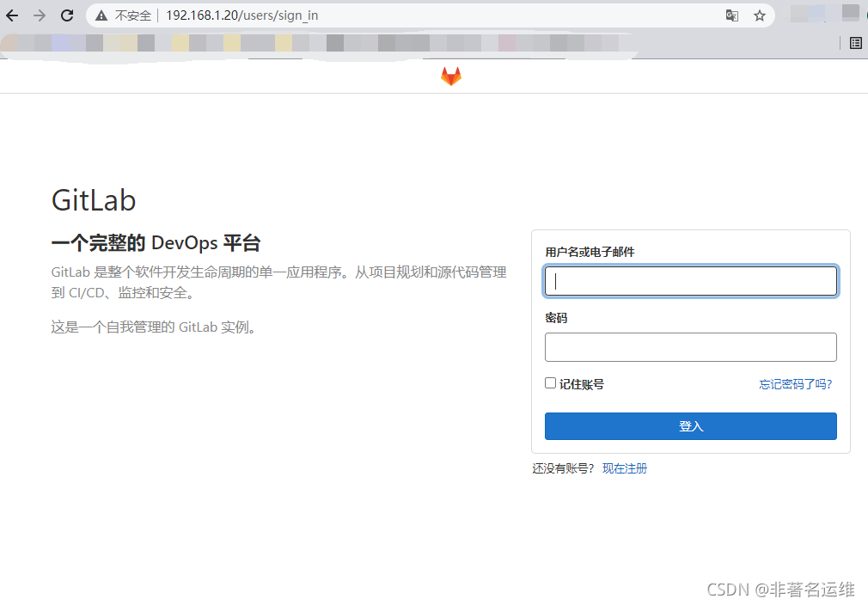The width and height of the screenshot is (868, 605).
Task: Click the 还没有账号? text
Action: coord(563,468)
